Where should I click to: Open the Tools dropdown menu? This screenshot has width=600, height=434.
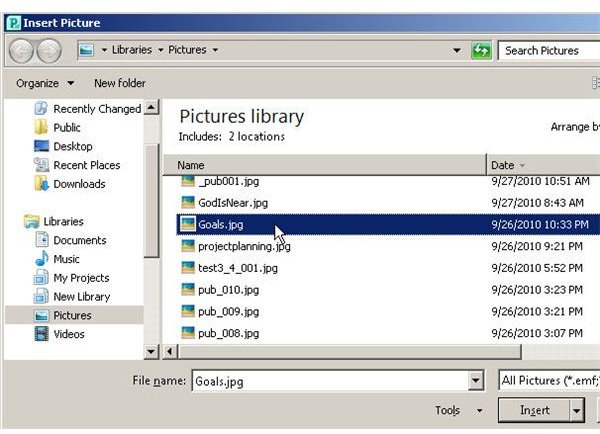click(458, 411)
